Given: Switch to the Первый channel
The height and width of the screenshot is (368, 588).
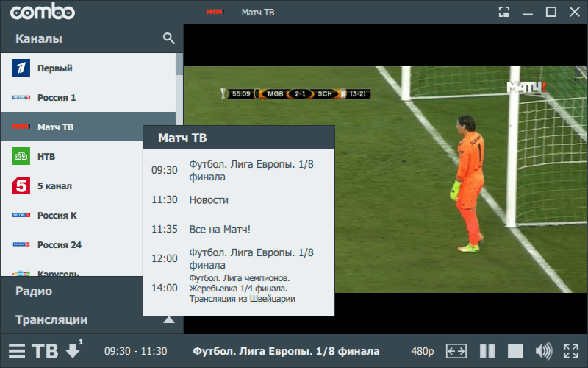Looking at the screenshot, I should pyautogui.click(x=88, y=68).
